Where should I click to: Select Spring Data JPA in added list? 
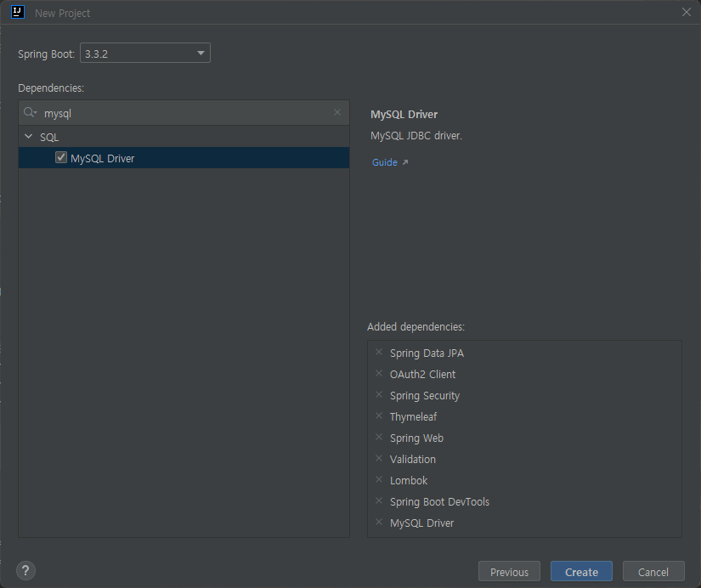[x=427, y=353]
